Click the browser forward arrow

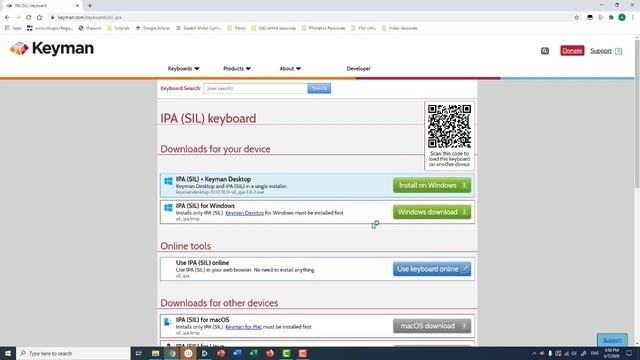pos(18,17)
